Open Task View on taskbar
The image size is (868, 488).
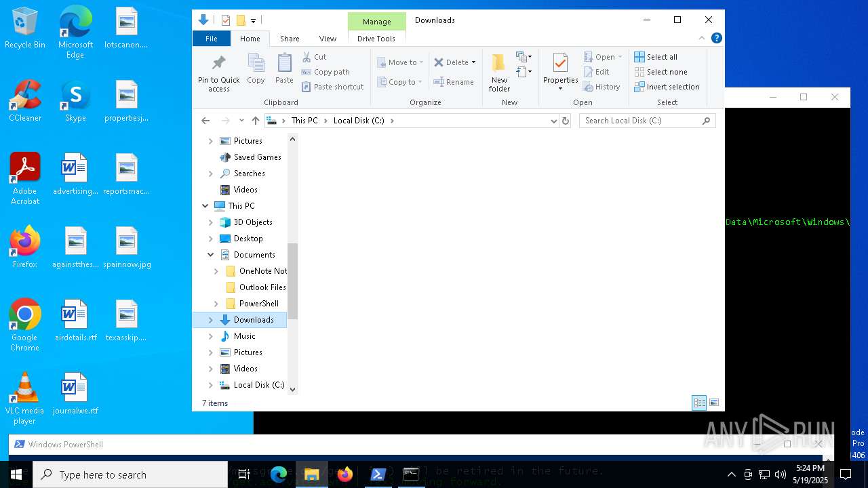(x=244, y=474)
